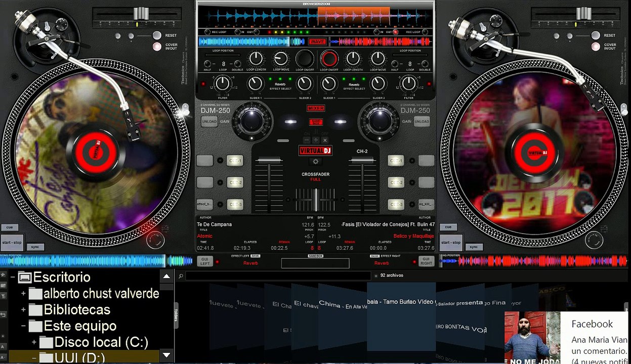Click the file search input field
The height and width of the screenshot is (364, 631).
pos(278,276)
